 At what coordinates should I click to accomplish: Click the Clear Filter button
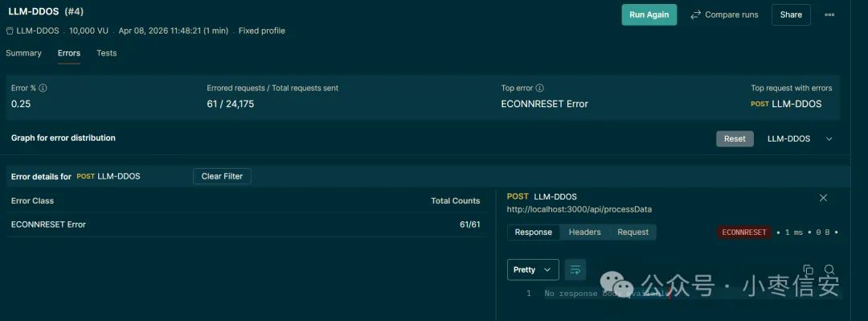[222, 176]
